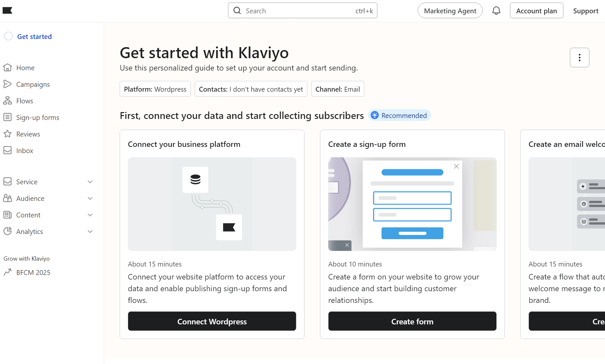
Task: Select the Reviews star icon
Action: [x=8, y=134]
